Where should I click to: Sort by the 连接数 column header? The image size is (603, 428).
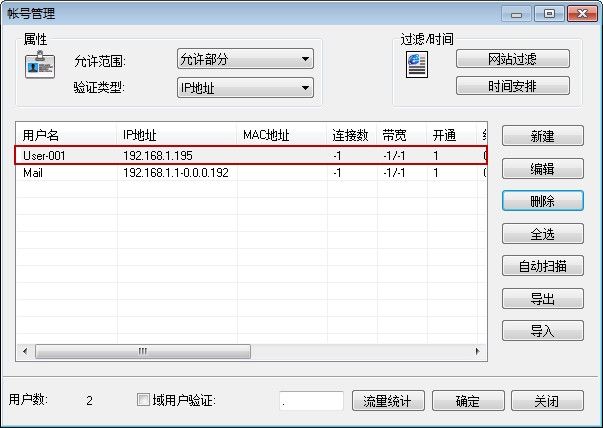coord(351,135)
